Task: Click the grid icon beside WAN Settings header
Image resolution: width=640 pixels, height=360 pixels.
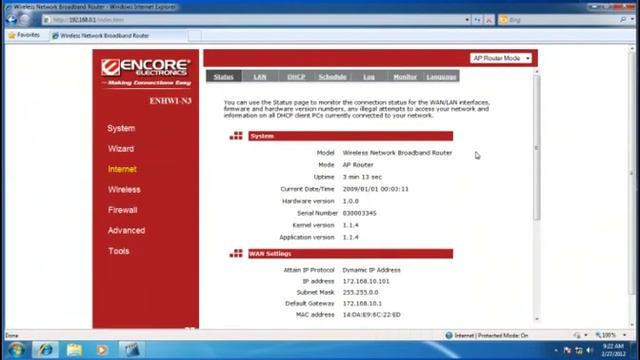Action: pos(236,253)
